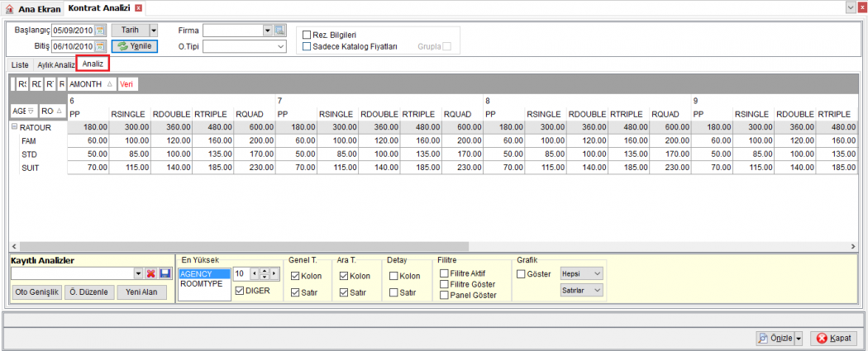Screen dimensions: 868x351
Task: Open the Satırlar chart dropdown
Action: 581,290
